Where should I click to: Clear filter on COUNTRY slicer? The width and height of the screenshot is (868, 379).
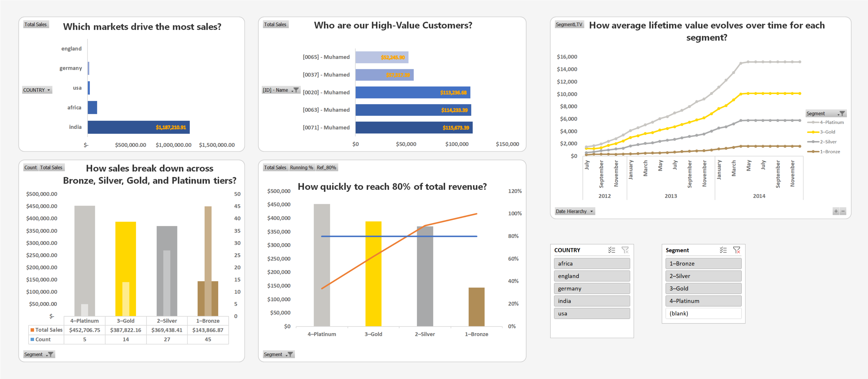[x=625, y=250]
